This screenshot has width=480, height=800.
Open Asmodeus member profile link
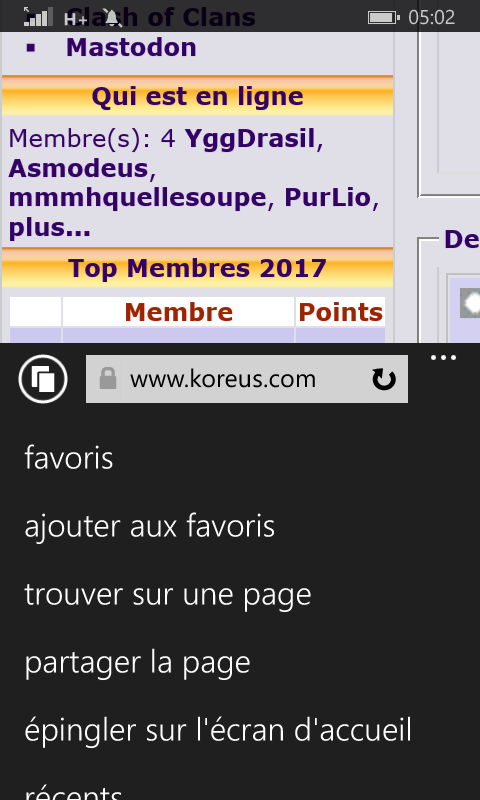point(79,168)
